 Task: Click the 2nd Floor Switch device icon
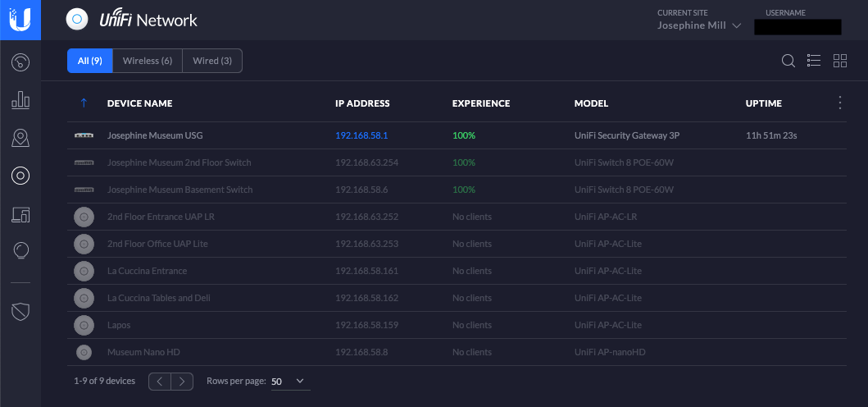point(84,162)
